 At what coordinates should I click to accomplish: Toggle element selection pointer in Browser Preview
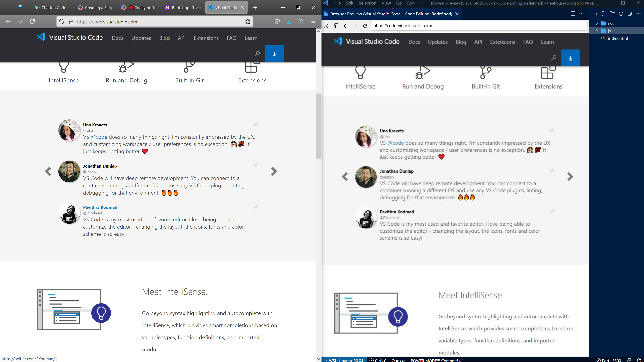(326, 26)
